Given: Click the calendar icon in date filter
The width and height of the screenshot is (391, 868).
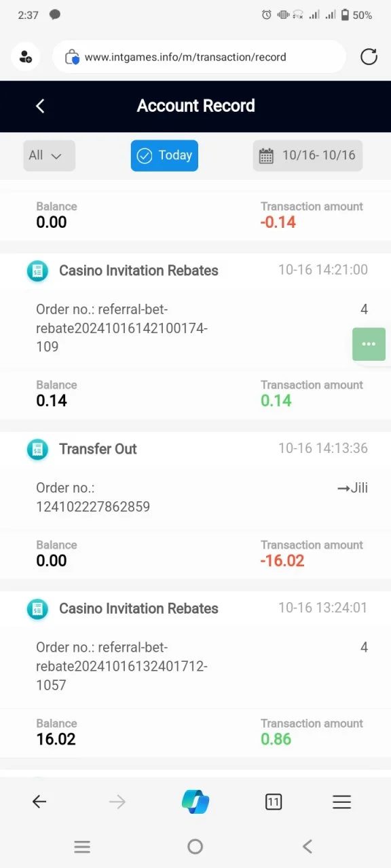Looking at the screenshot, I should (x=266, y=156).
